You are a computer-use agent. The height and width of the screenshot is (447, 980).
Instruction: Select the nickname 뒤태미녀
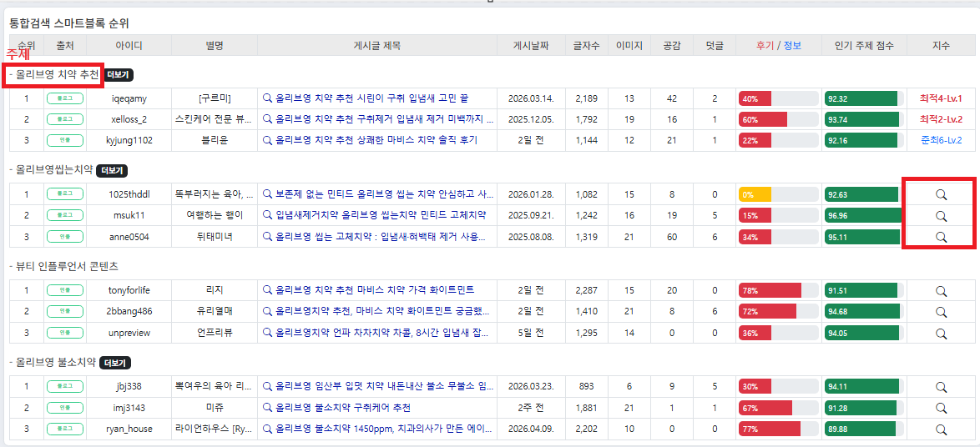coord(215,237)
